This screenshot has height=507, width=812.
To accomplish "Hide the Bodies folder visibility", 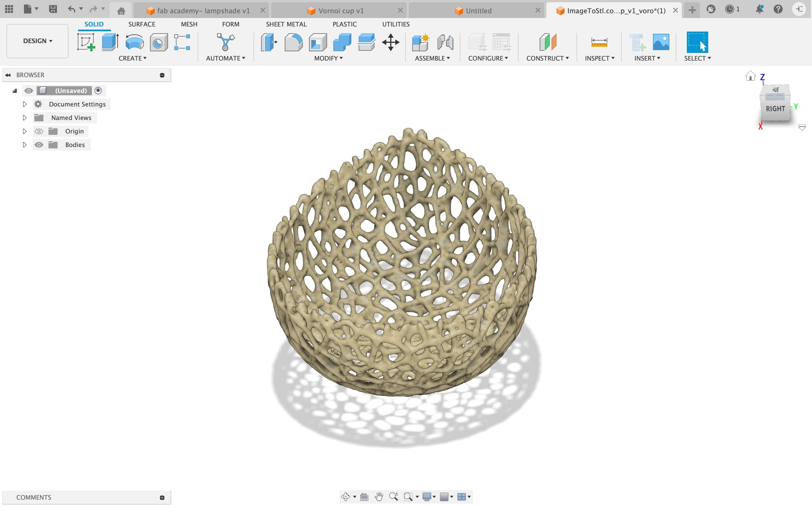I will (x=39, y=145).
